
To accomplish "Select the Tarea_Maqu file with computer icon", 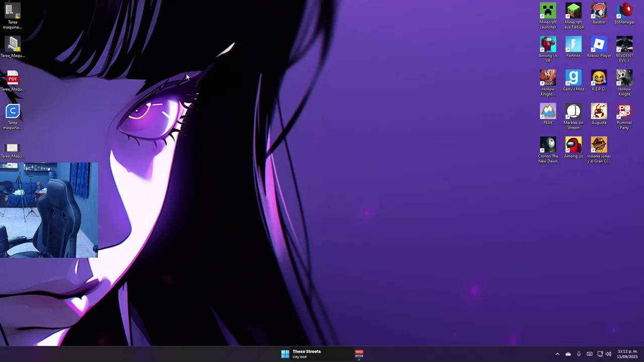I will click(x=13, y=47).
